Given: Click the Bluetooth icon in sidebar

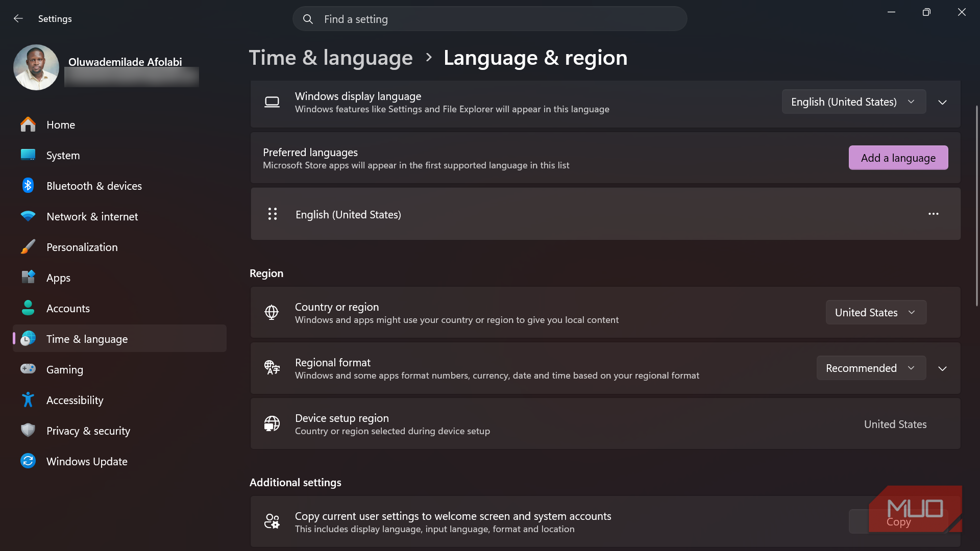Looking at the screenshot, I should [28, 186].
